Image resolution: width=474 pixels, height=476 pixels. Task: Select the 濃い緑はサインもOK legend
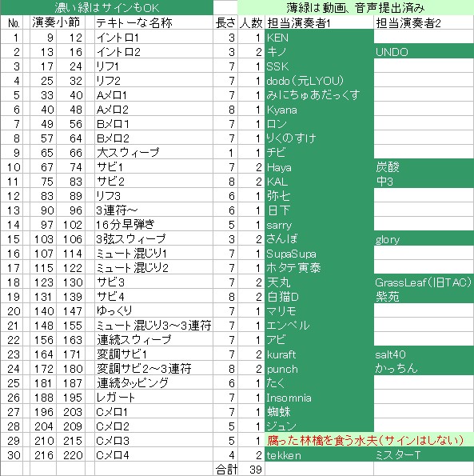(107, 7)
